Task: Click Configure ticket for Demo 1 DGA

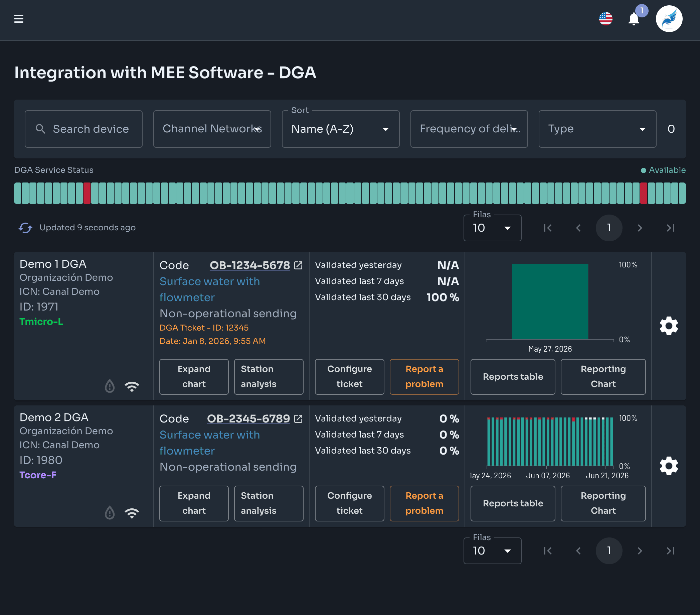Action: [349, 377]
